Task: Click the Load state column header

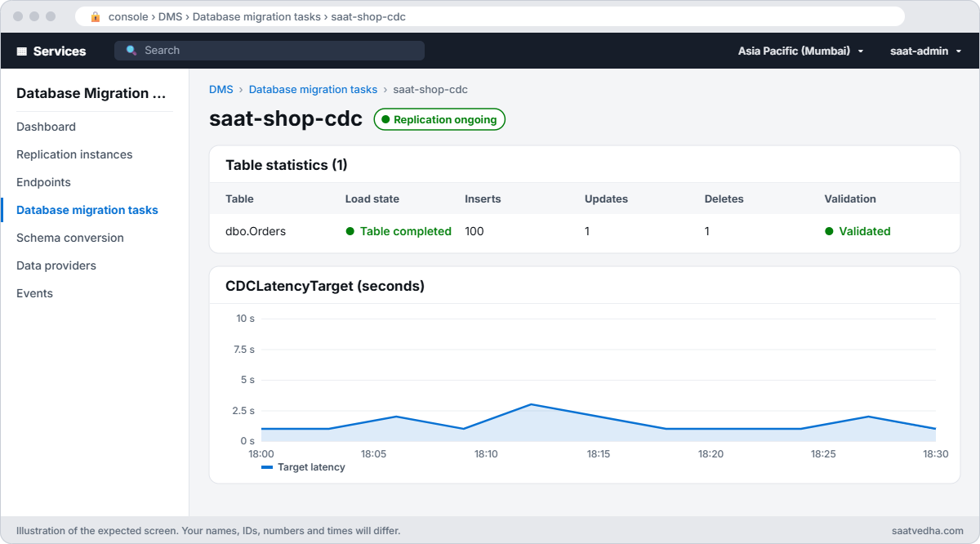Action: point(372,198)
